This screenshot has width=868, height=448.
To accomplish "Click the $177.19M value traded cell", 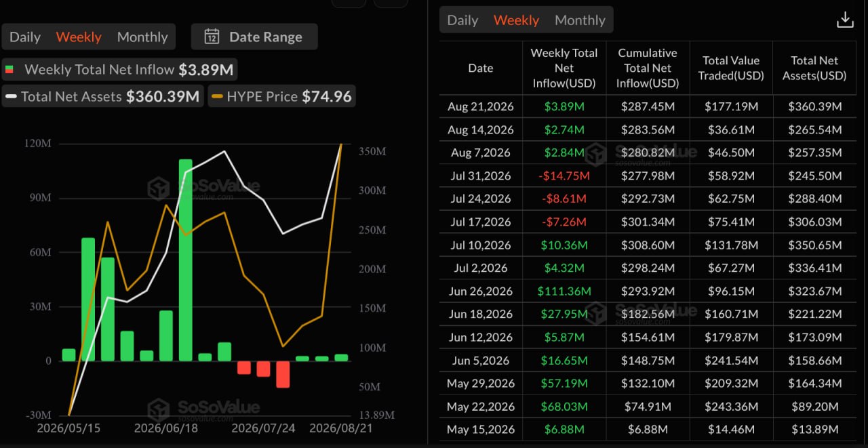I will (731, 106).
